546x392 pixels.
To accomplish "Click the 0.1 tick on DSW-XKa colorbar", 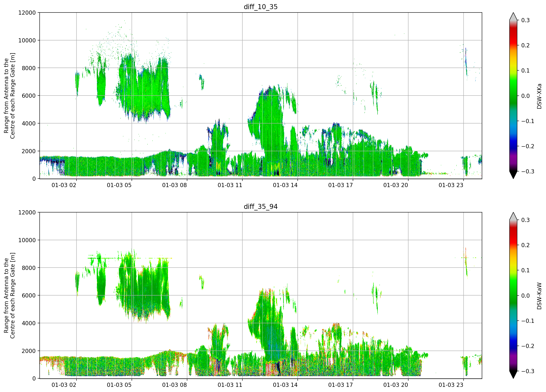I will (x=526, y=71).
